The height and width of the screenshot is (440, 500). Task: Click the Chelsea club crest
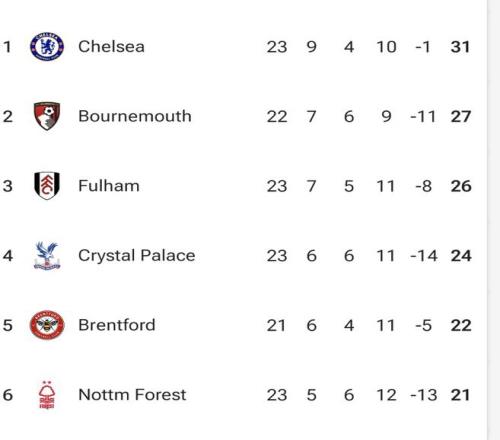tap(47, 46)
